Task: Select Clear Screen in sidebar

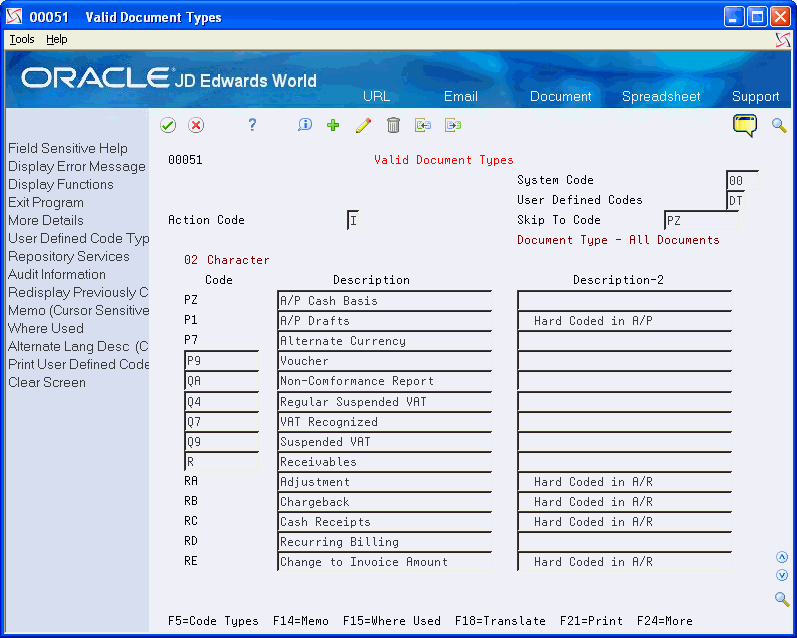Action: [47, 382]
